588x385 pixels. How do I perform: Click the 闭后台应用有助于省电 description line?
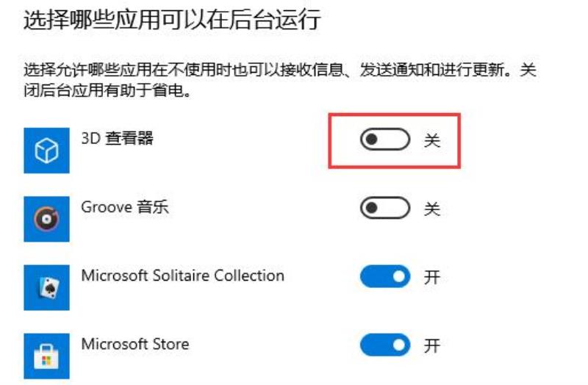107,90
